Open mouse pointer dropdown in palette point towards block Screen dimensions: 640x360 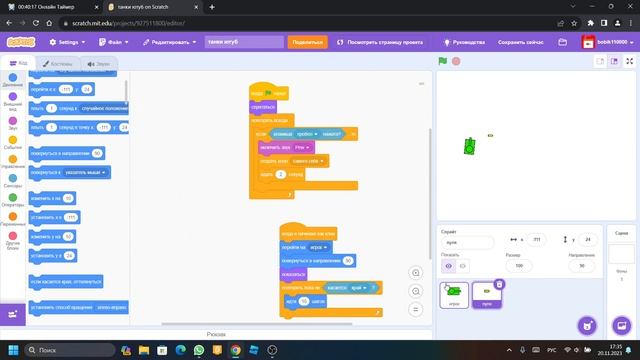tap(85, 172)
